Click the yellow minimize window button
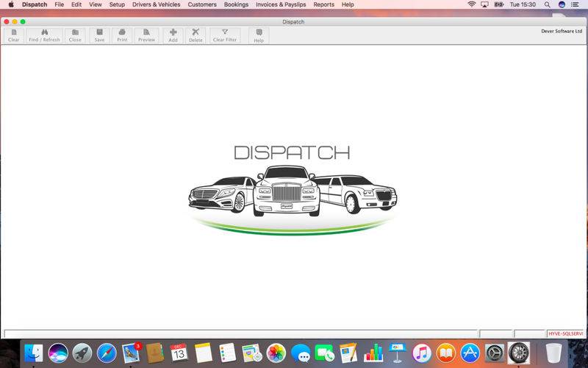The width and height of the screenshot is (588, 368). tap(15, 22)
